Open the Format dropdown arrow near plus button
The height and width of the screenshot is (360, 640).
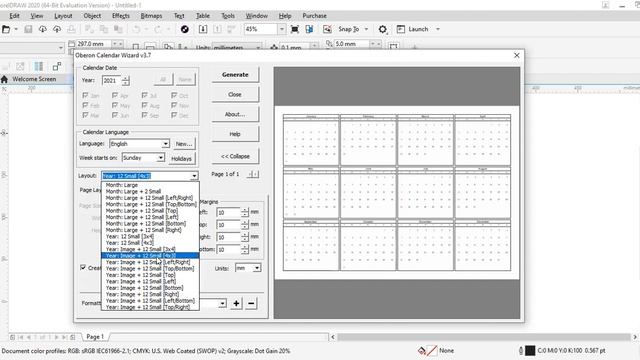222,303
